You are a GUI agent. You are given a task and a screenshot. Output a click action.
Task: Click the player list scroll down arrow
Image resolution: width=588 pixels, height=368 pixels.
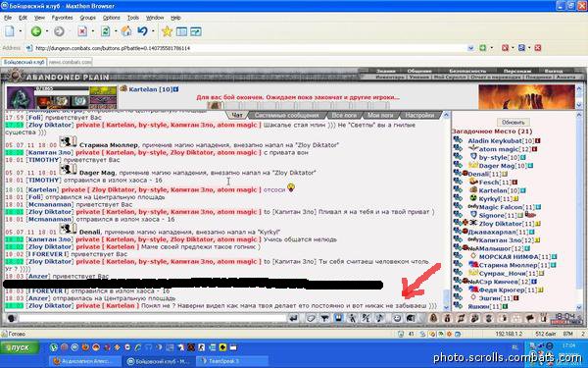(x=580, y=307)
